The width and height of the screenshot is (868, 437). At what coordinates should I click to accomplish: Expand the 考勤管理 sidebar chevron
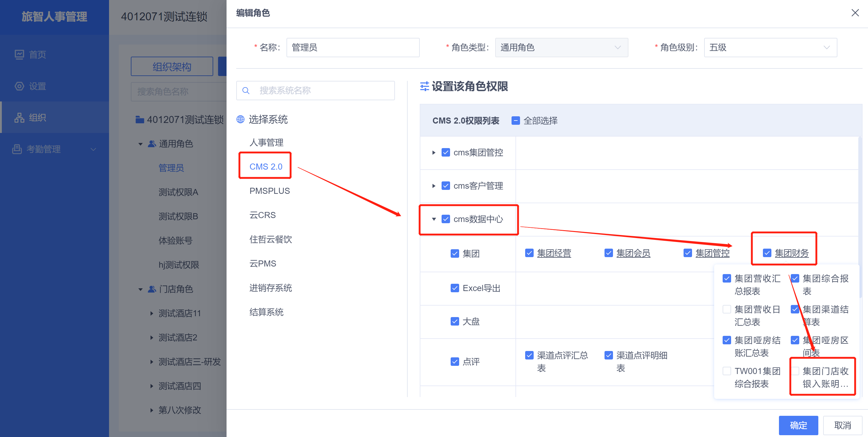point(93,149)
